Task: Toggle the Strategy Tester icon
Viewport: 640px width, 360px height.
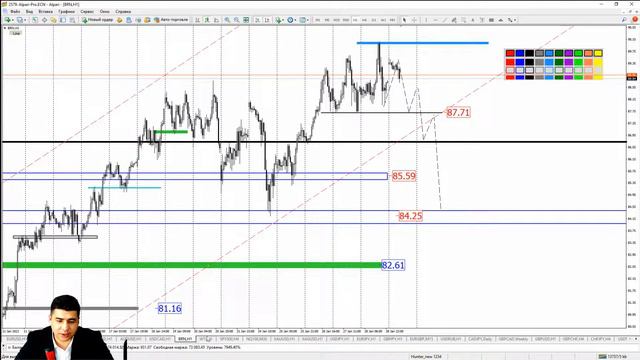Action: point(72,20)
